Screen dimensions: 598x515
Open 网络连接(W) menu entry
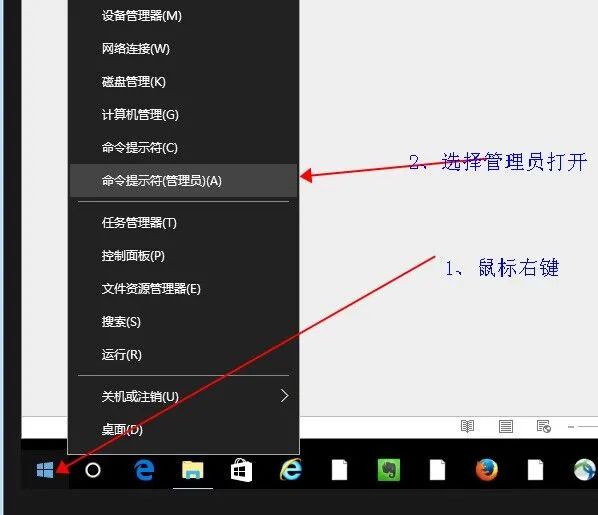183,49
